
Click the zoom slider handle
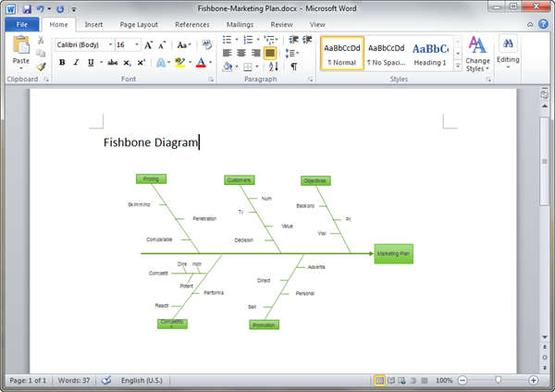pyautogui.click(x=498, y=380)
